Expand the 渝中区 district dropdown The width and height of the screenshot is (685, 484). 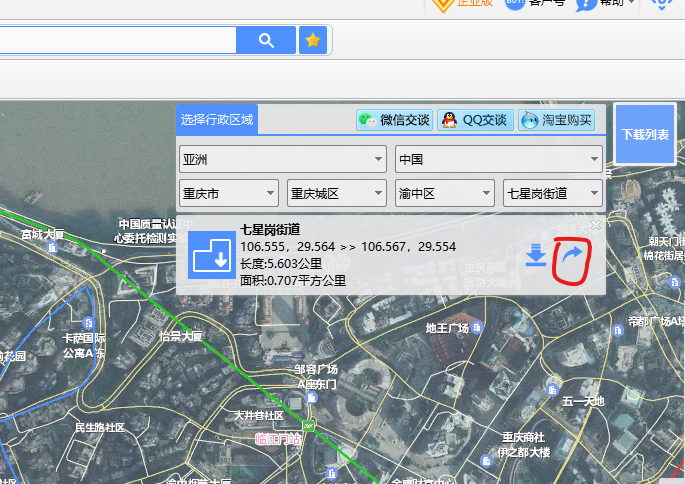click(x=445, y=193)
